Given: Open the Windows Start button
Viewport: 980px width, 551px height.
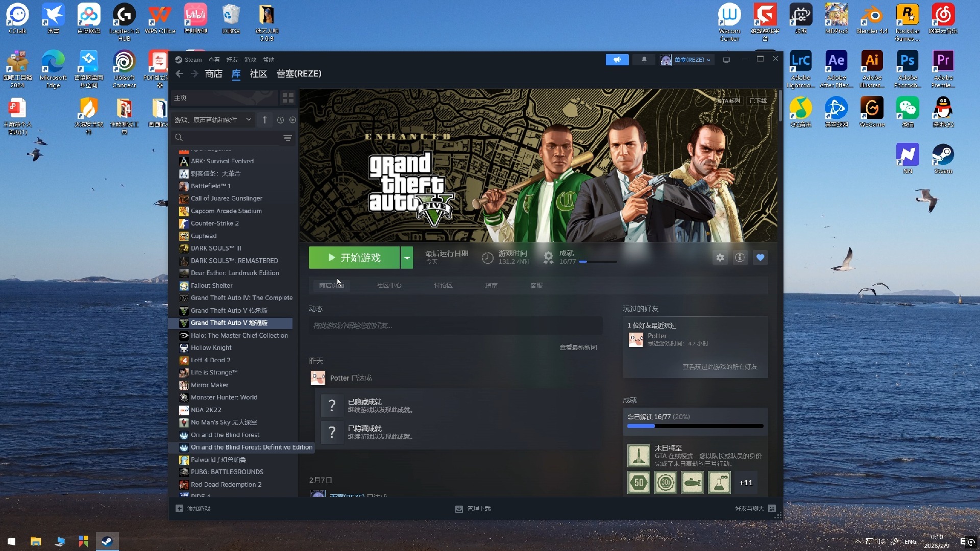Looking at the screenshot, I should coord(11,541).
